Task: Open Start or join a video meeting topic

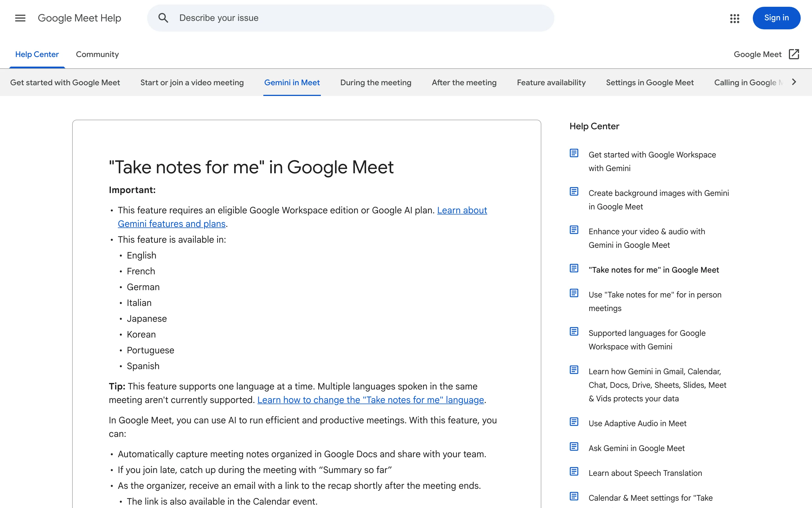Action: click(192, 83)
